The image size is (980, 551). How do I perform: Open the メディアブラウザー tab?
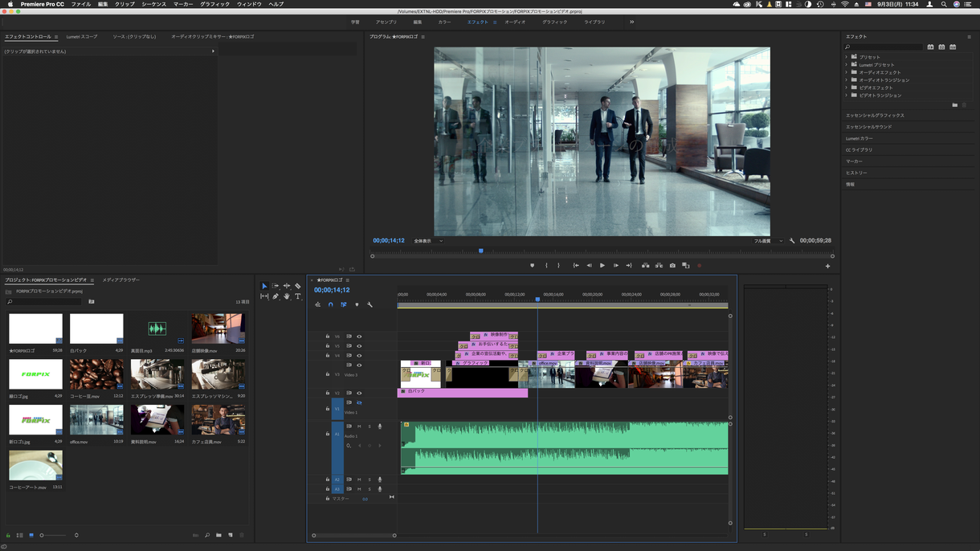coord(121,280)
